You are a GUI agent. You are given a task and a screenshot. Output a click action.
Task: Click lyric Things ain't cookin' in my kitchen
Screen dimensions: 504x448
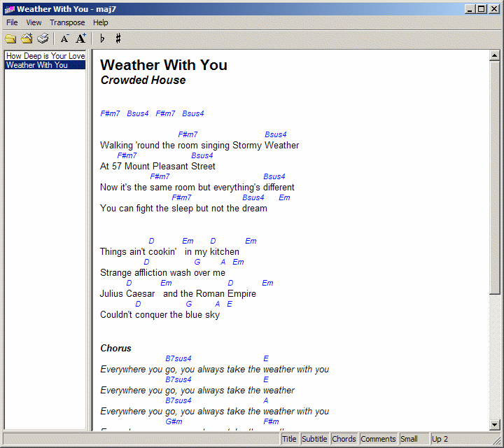pyautogui.click(x=169, y=252)
